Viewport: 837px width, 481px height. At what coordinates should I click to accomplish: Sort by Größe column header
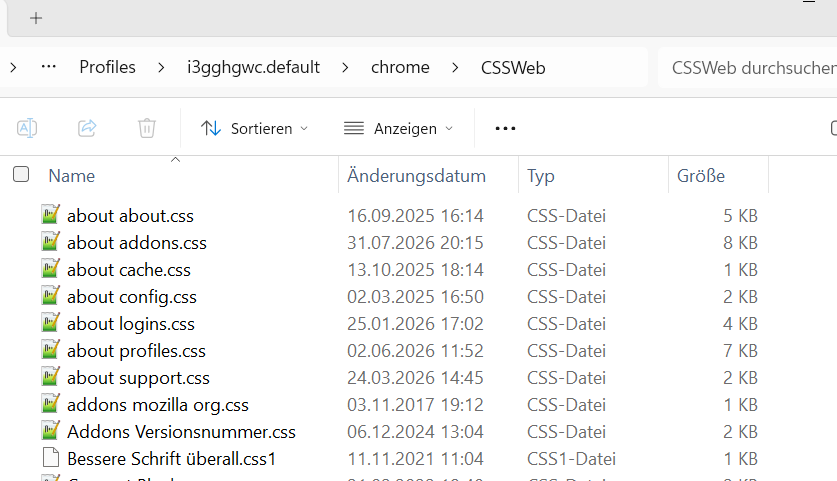(x=701, y=176)
